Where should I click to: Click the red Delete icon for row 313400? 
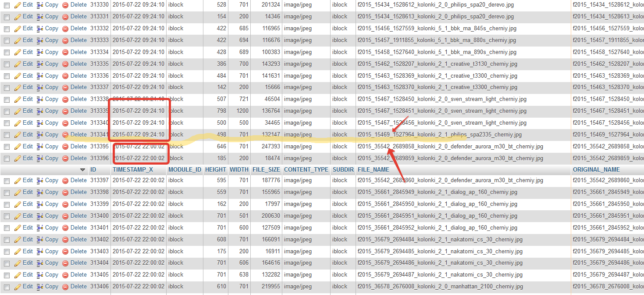click(x=65, y=216)
